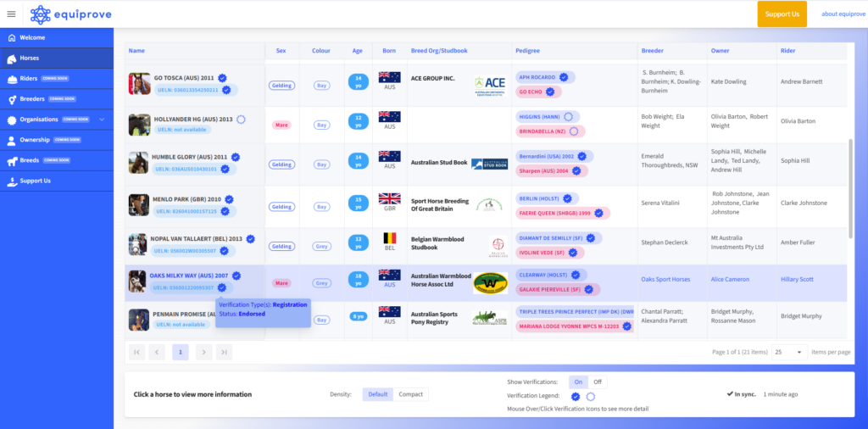Click verification badge beside NOPAL VAN TALLAERT name
This screenshot has width=868, height=429.
point(250,239)
